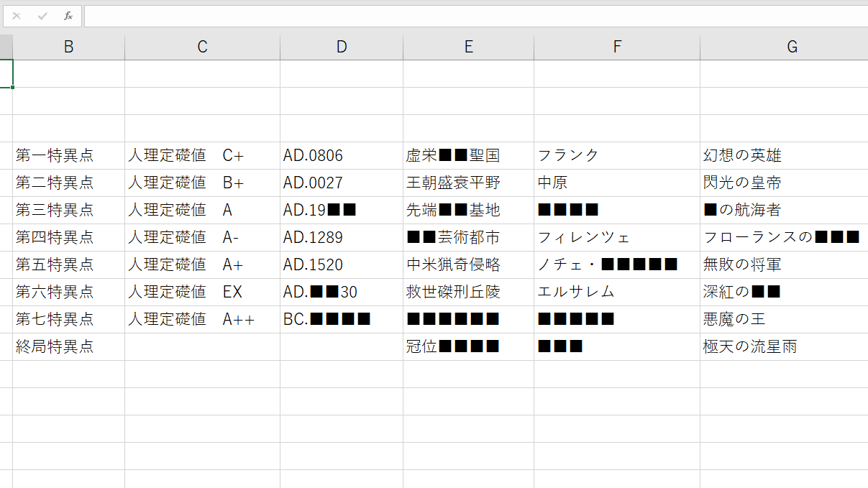
Task: Select column G header
Action: [791, 47]
